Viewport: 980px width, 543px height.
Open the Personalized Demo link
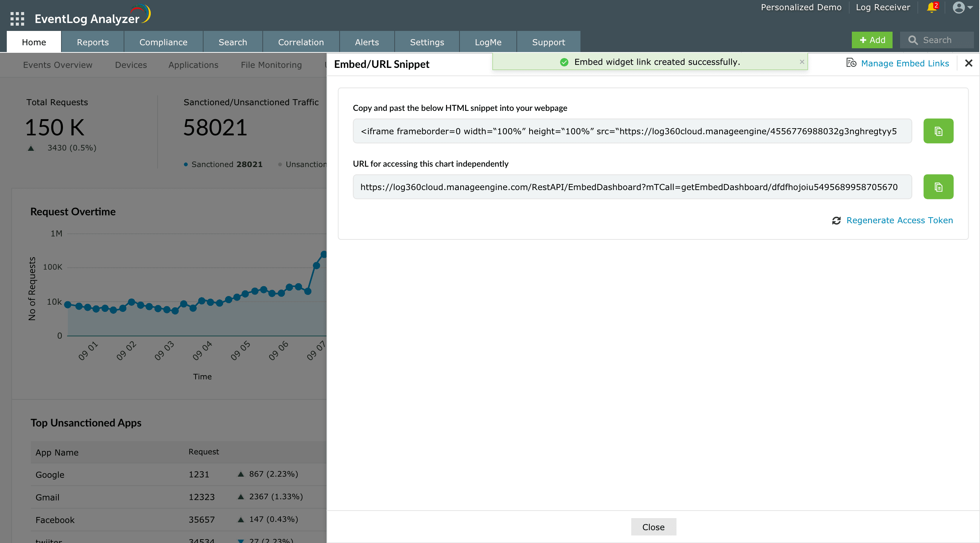pyautogui.click(x=801, y=7)
